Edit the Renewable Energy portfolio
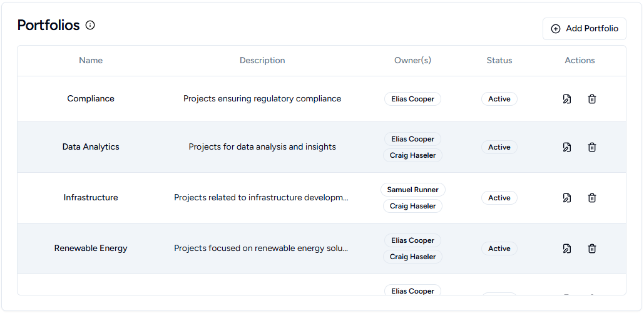Image resolution: width=644 pixels, height=313 pixels. 567,249
